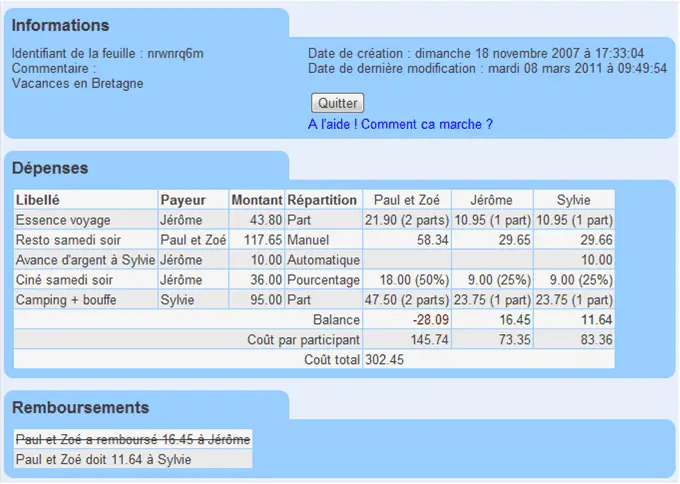Click the 95.00 amount cell
Viewport: 680px width, 484px height.
pyautogui.click(x=257, y=300)
